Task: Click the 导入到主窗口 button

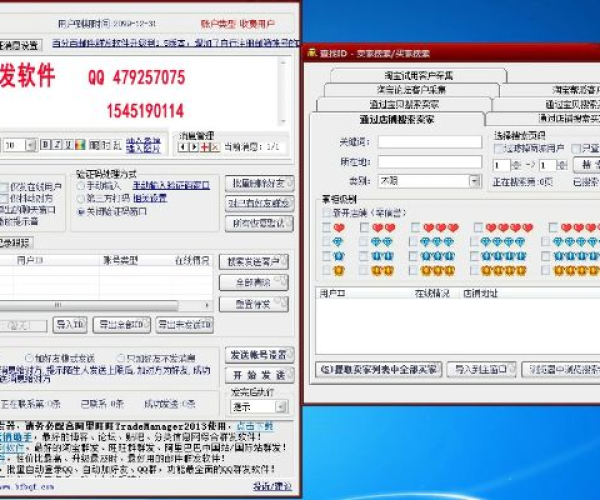Action: pyautogui.click(x=481, y=370)
